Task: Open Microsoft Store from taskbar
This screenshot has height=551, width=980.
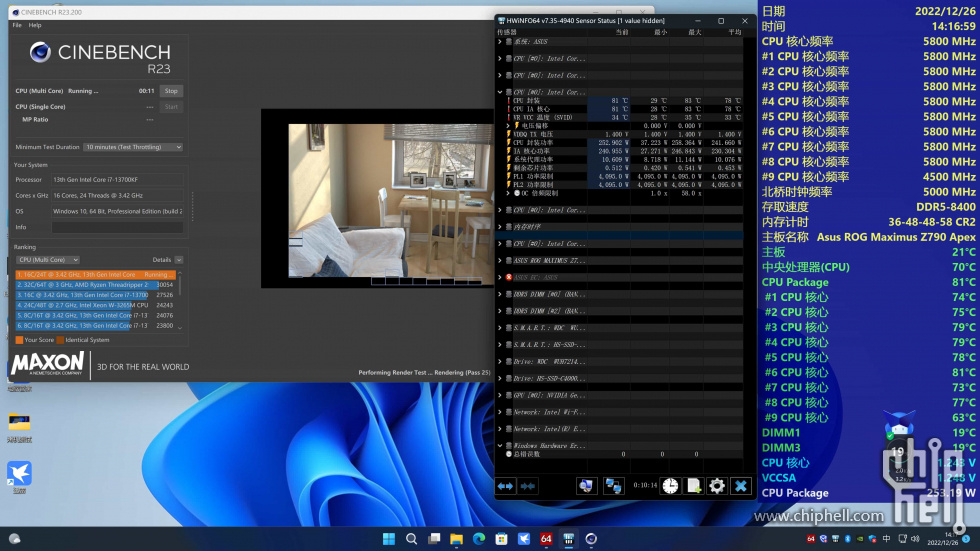Action: click(501, 539)
